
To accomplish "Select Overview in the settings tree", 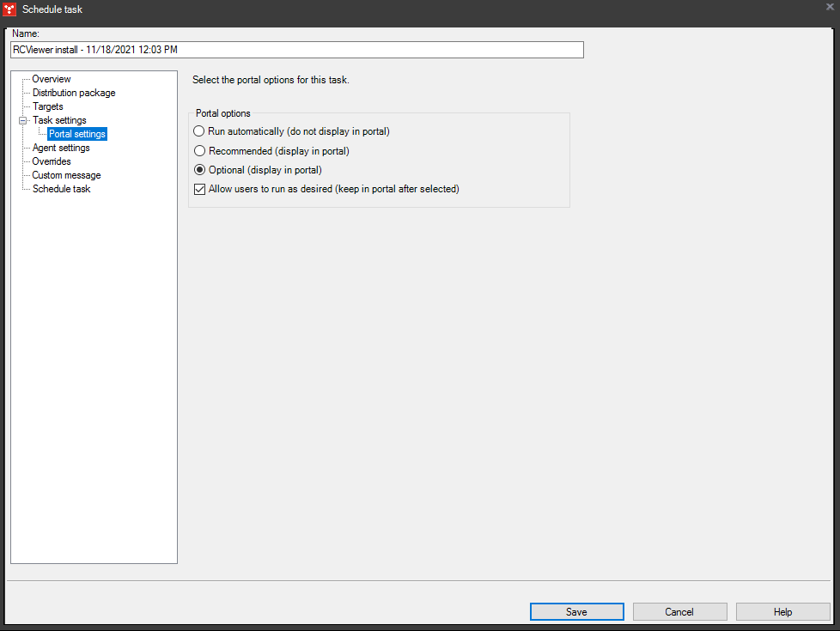I will [51, 78].
